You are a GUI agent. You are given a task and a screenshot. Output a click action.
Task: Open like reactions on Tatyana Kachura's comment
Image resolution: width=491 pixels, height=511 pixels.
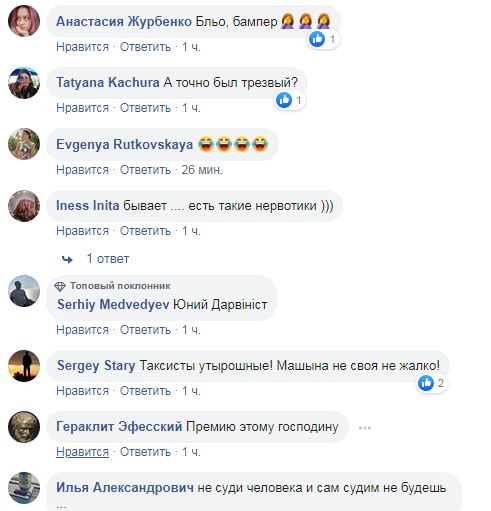(x=289, y=100)
